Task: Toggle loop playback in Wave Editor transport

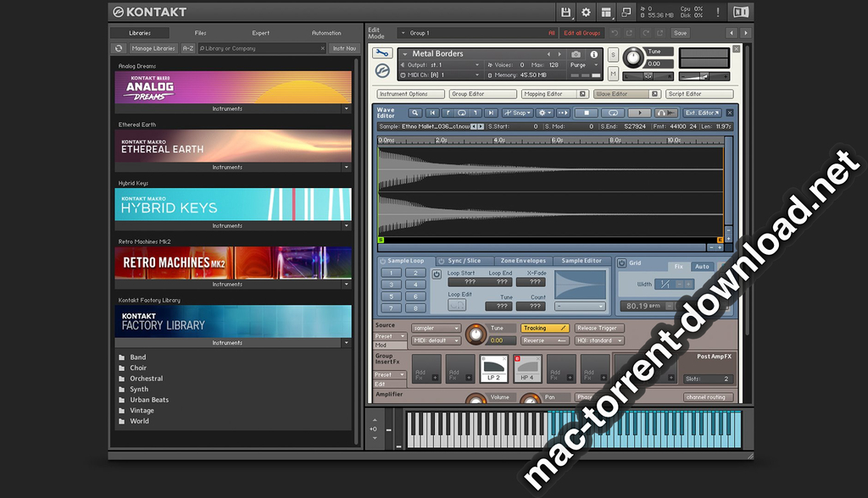Action: point(613,113)
